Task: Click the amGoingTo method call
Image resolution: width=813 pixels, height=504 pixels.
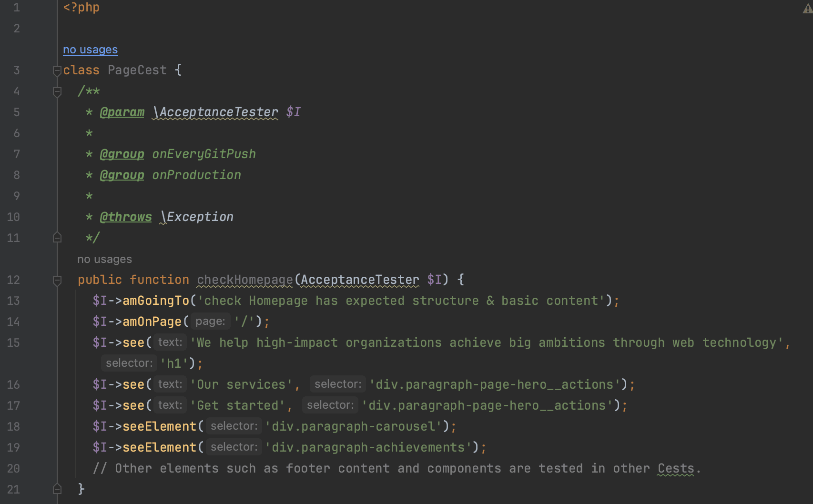Action: 156,301
